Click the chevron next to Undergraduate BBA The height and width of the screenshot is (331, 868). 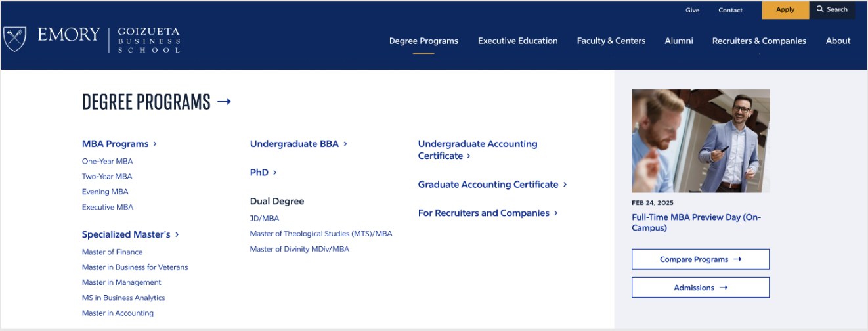pyautogui.click(x=345, y=144)
